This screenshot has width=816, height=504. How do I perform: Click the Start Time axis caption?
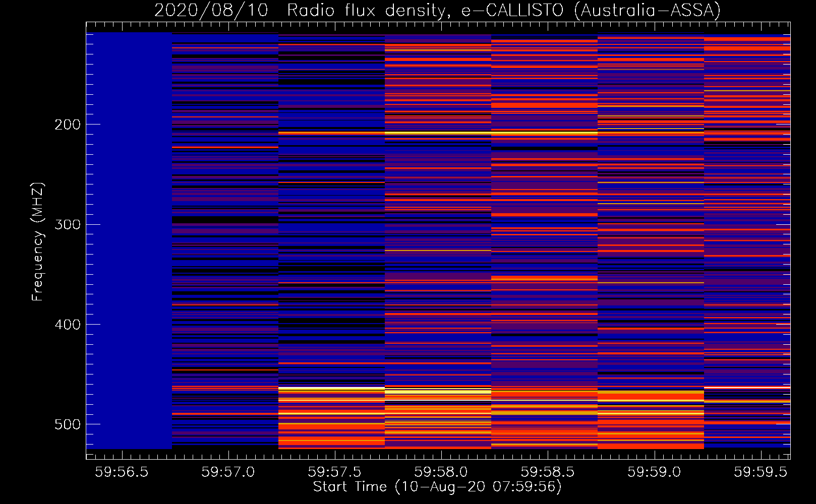(437, 487)
